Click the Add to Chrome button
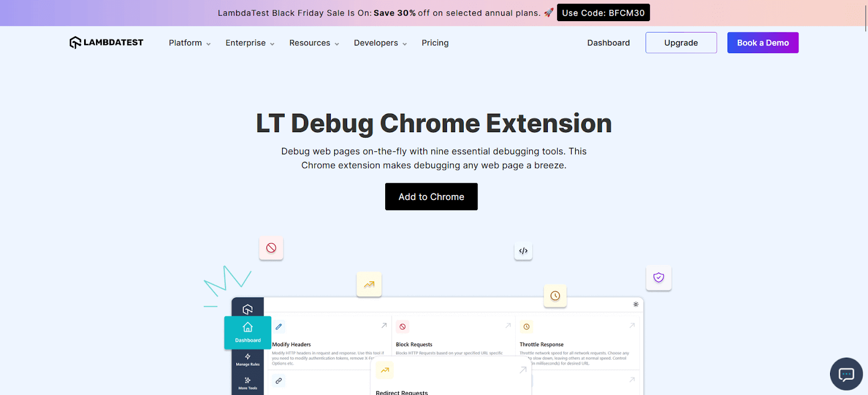The image size is (868, 395). 431,197
